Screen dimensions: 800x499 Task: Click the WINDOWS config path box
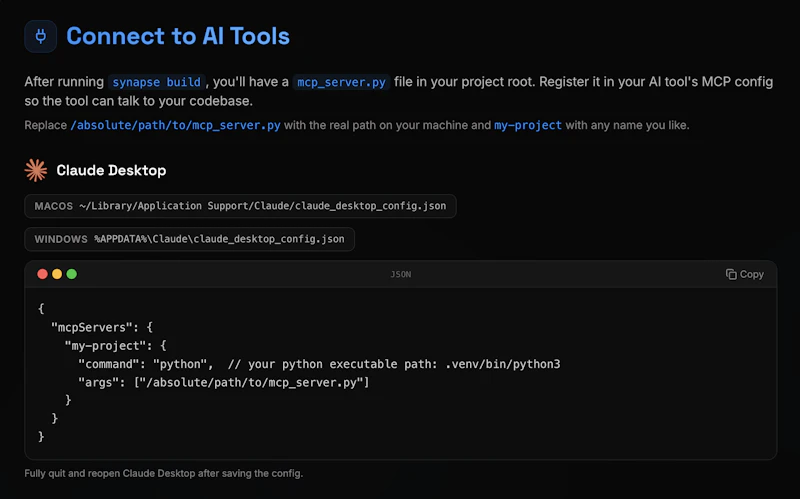[189, 239]
